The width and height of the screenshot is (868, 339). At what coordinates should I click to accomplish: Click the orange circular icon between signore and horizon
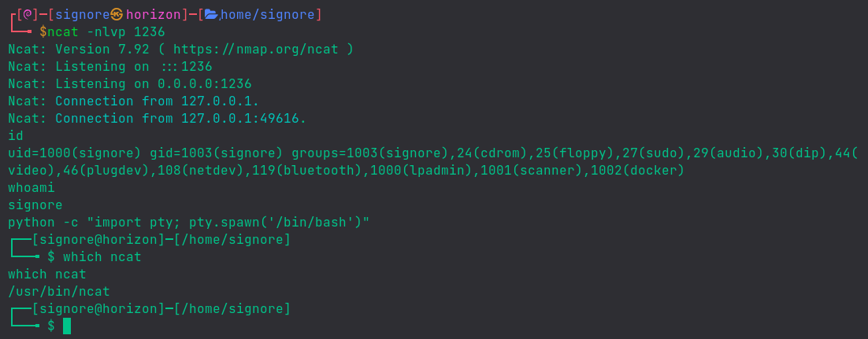(x=117, y=14)
